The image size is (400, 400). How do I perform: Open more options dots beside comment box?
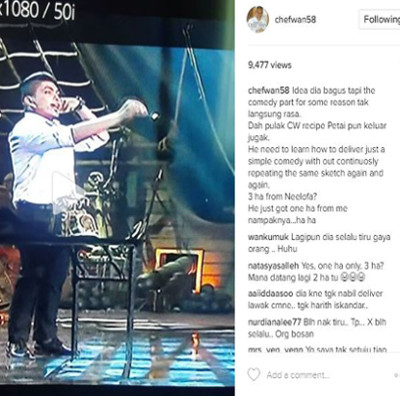397,375
